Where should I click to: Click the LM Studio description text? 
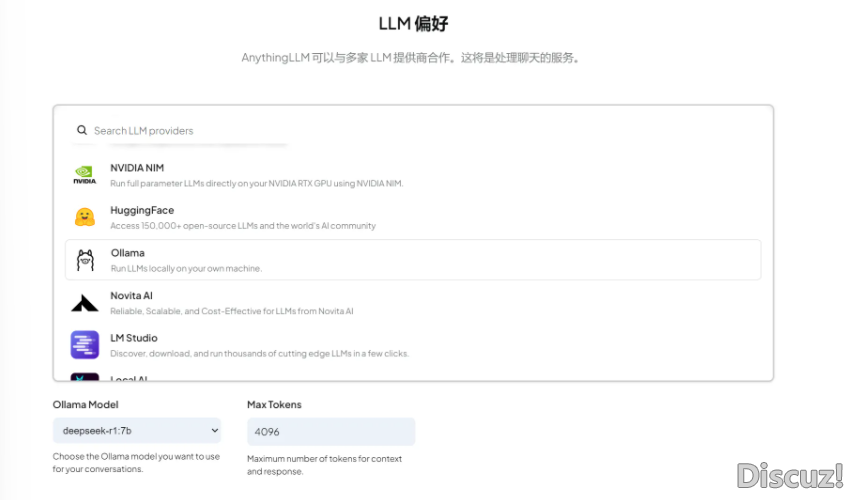259,353
